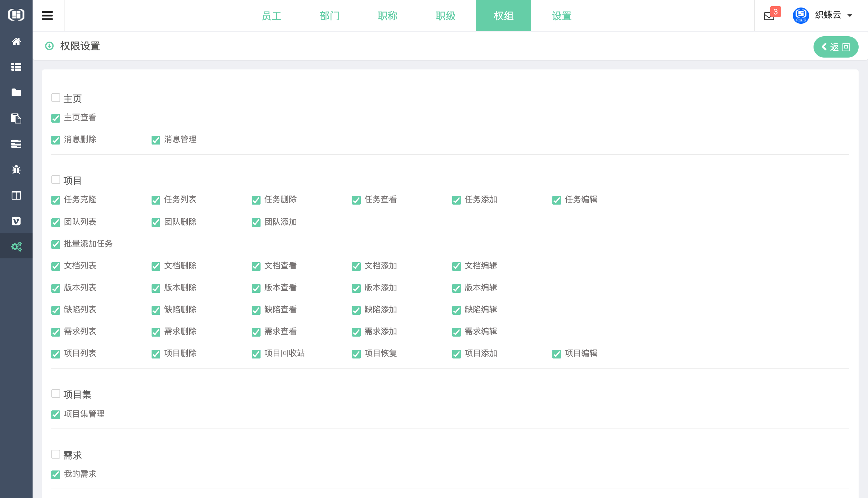
Task: Open the columns layout sidebar icon
Action: (16, 195)
